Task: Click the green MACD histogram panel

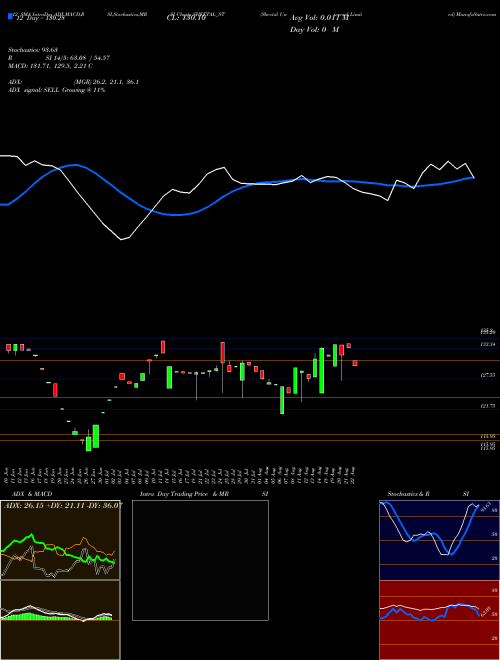Action: pos(60,620)
